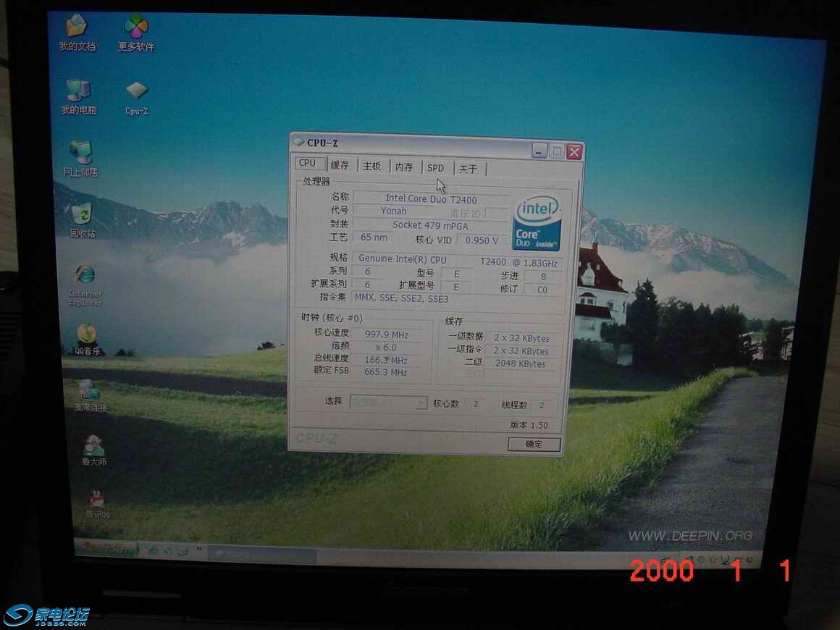Switch to the 缓存 tab
840x630 pixels.
tap(340, 166)
